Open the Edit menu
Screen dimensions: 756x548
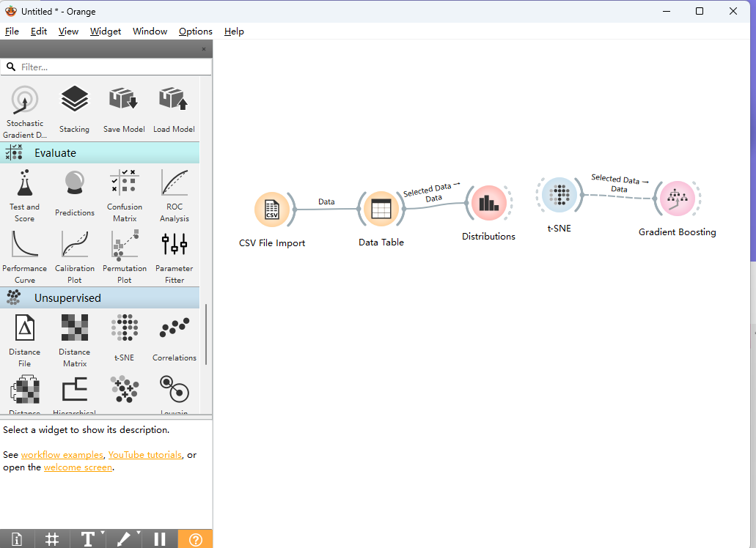[x=39, y=32]
